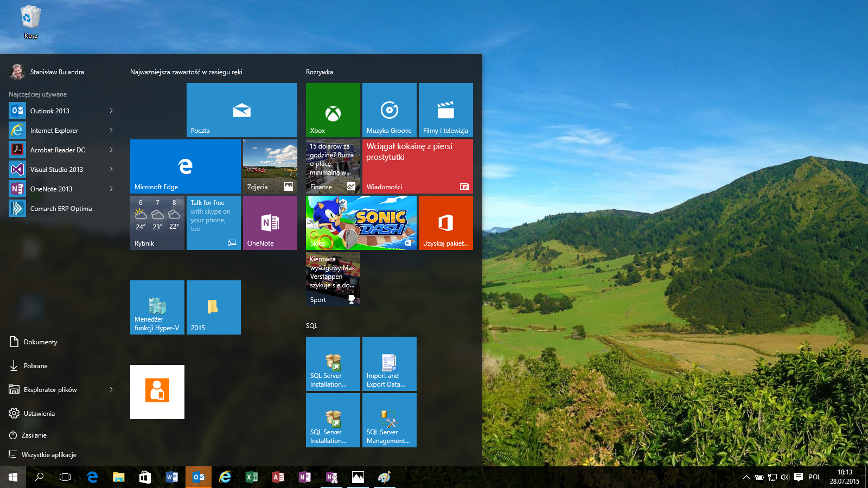Open the SQL Server Management tile

pyautogui.click(x=389, y=420)
